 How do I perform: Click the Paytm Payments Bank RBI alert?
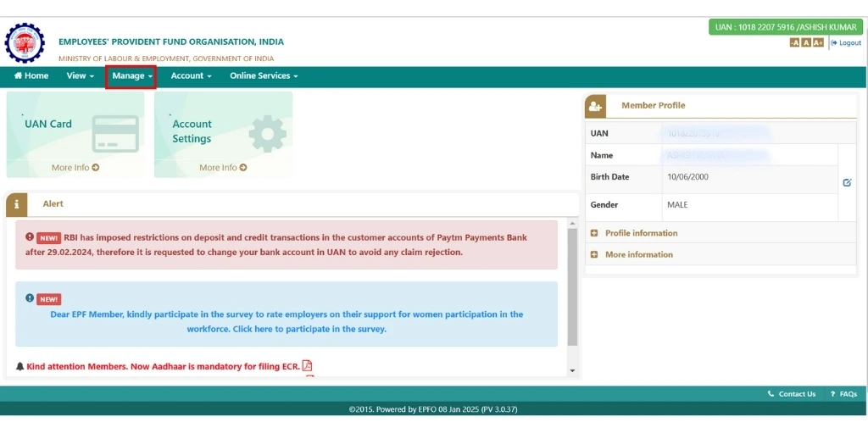tap(287, 245)
